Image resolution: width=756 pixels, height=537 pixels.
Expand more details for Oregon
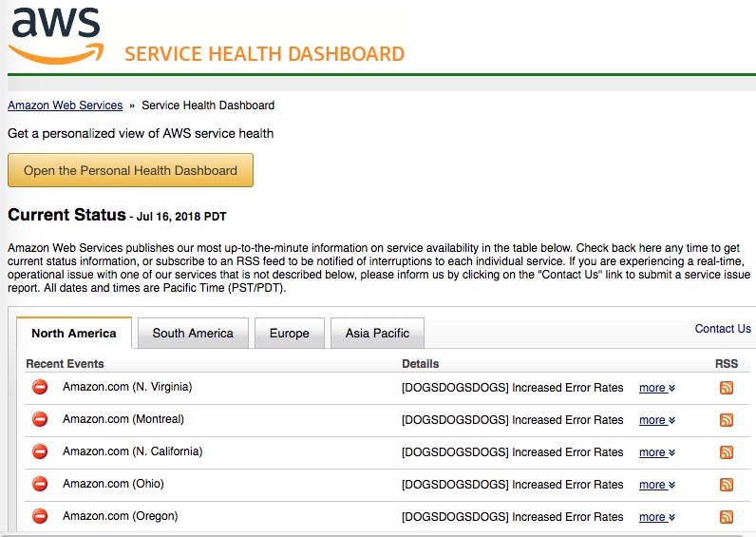click(657, 517)
